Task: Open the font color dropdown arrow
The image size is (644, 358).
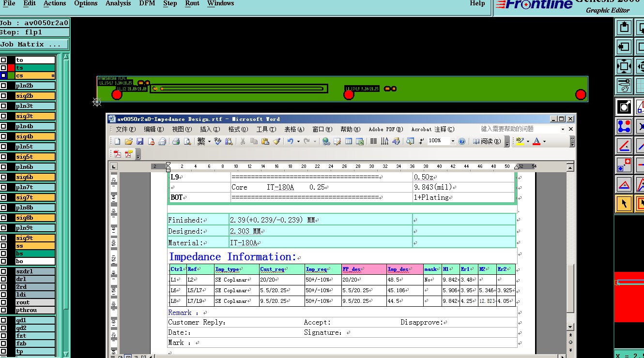Action: pos(544,141)
